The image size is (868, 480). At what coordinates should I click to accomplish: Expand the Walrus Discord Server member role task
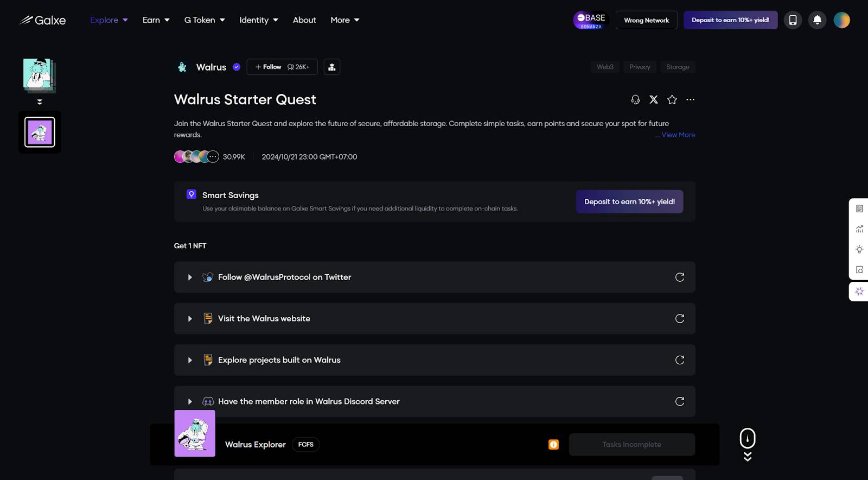pyautogui.click(x=190, y=402)
